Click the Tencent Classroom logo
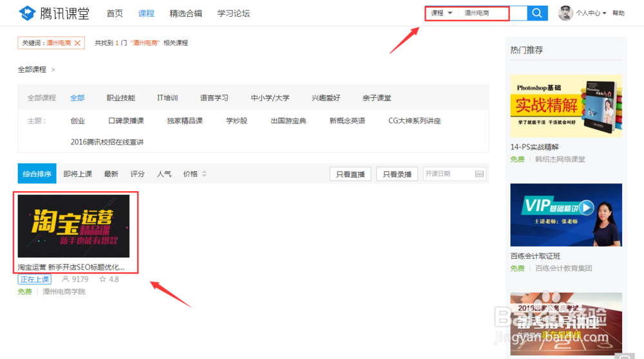Image resolution: width=644 pixels, height=359 pixels. click(x=54, y=13)
